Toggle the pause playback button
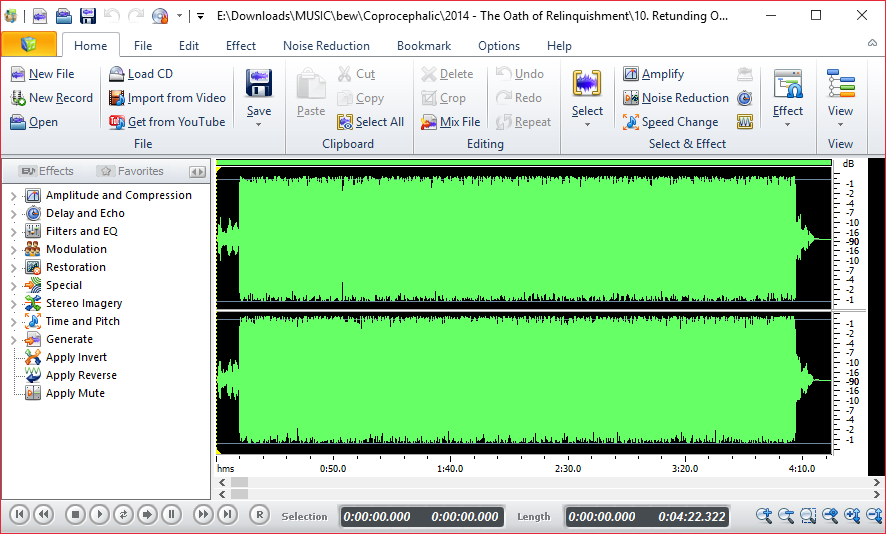Viewport: 886px width, 534px height. click(x=172, y=514)
